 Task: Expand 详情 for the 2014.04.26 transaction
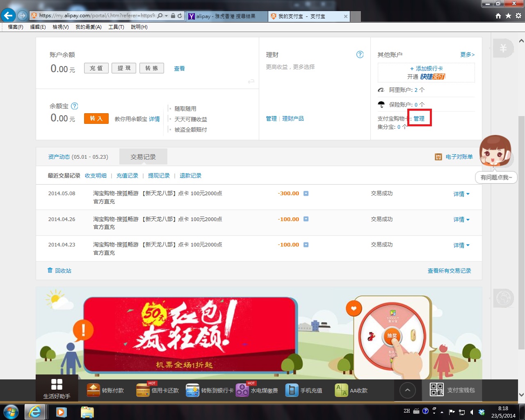461,220
